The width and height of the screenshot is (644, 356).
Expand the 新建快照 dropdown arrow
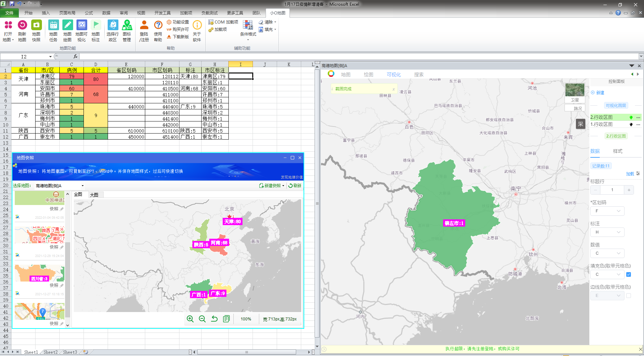[283, 186]
